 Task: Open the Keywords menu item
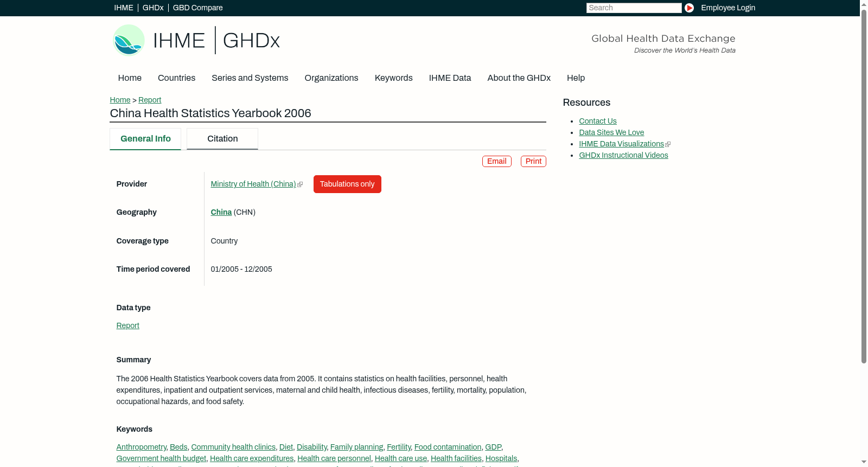click(x=394, y=78)
